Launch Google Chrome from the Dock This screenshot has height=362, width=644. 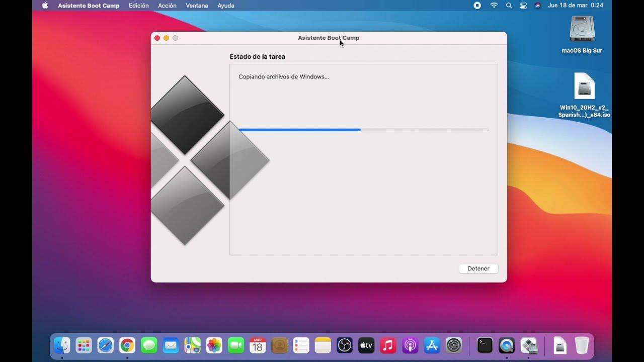[x=127, y=345]
